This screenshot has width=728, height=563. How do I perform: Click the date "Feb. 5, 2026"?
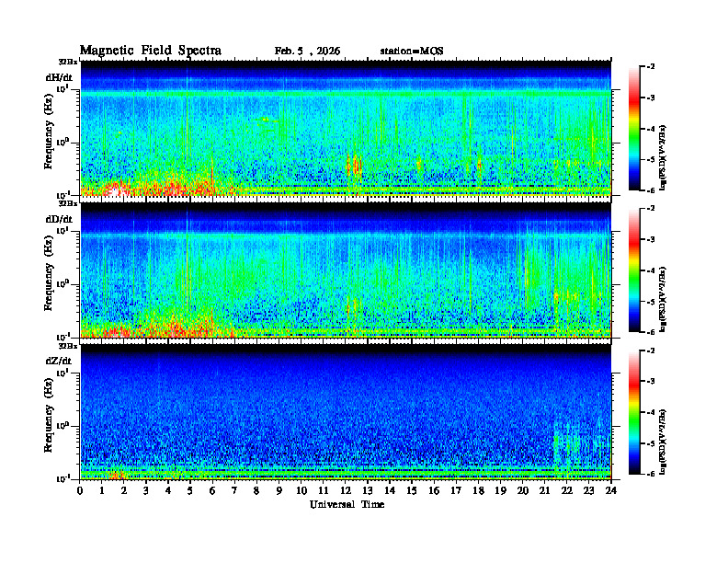307,52
